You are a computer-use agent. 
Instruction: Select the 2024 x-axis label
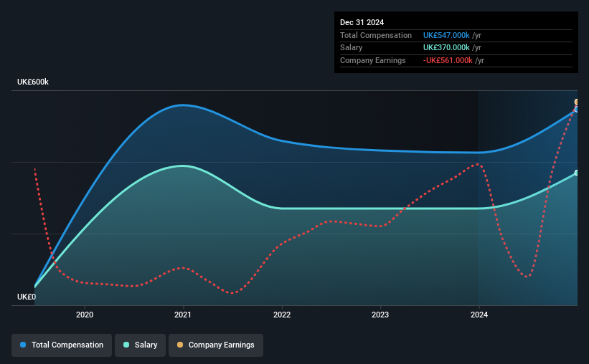(x=479, y=315)
